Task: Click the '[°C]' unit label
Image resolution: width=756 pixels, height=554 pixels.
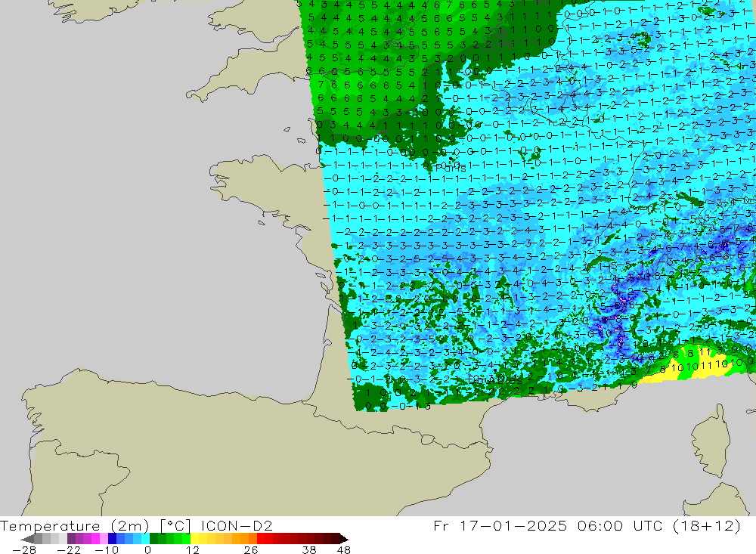Action: click(x=175, y=526)
